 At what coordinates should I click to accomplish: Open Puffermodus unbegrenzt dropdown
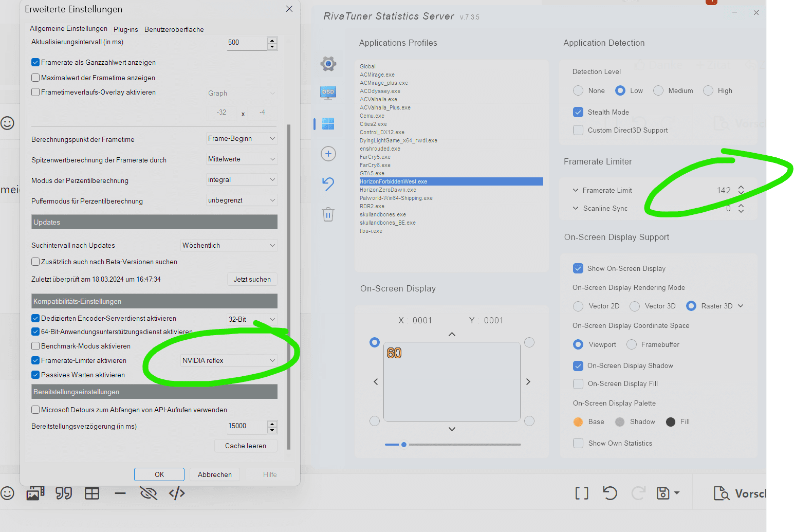pyautogui.click(x=242, y=200)
